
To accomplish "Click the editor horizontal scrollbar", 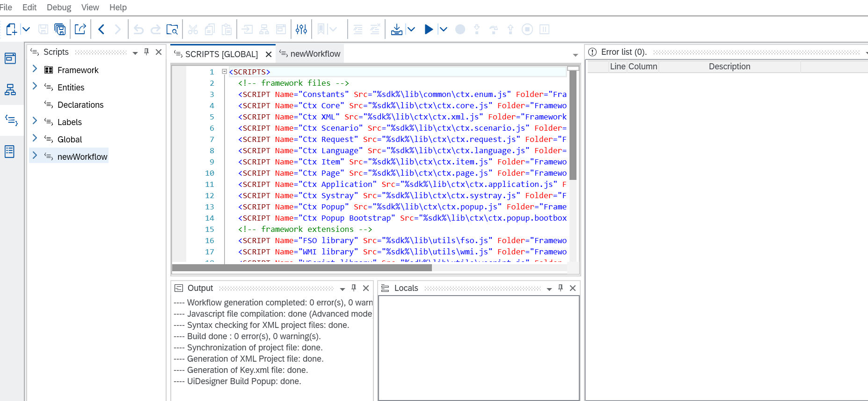I will pos(302,268).
